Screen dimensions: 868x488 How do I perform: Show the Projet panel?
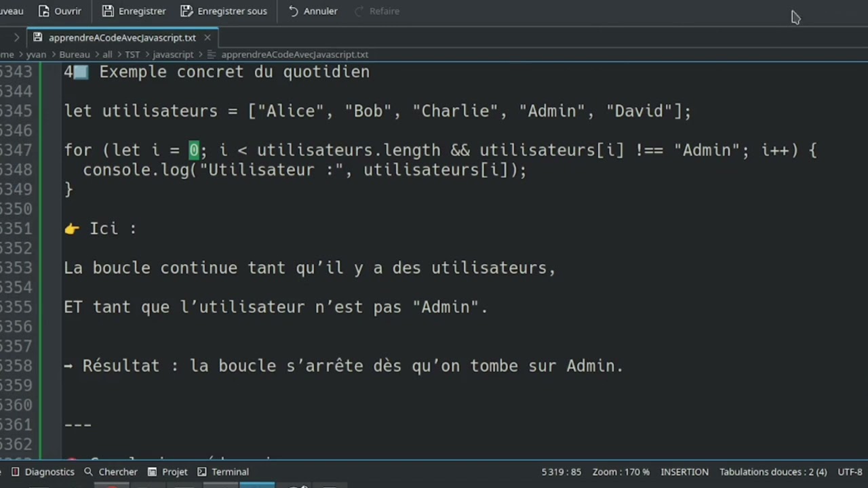tap(167, 472)
